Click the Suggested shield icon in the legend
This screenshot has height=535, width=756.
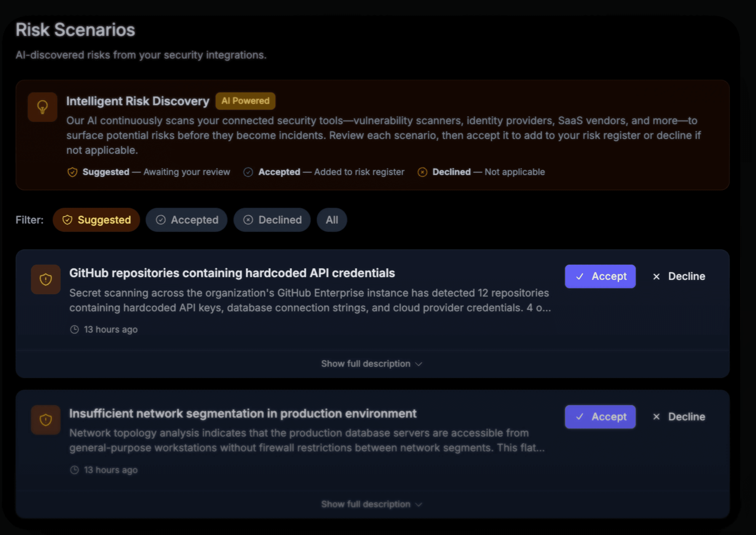pos(72,172)
